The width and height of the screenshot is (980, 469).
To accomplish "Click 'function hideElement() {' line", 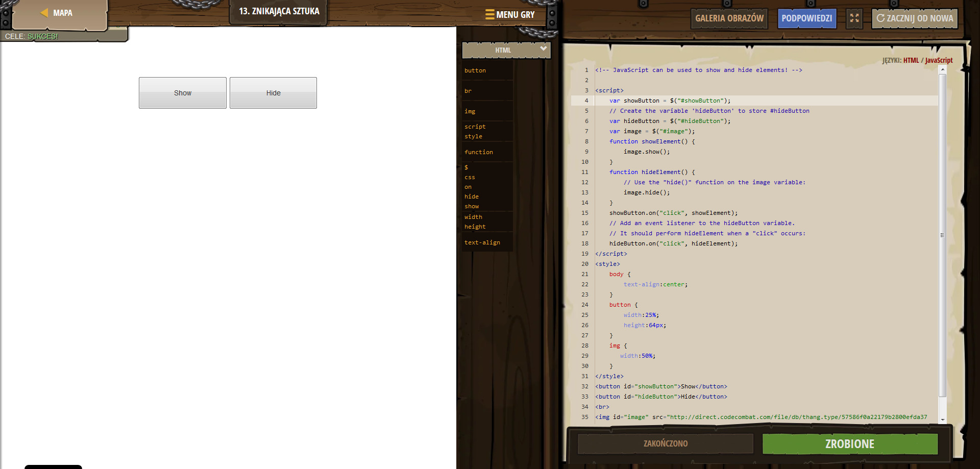I will [652, 172].
